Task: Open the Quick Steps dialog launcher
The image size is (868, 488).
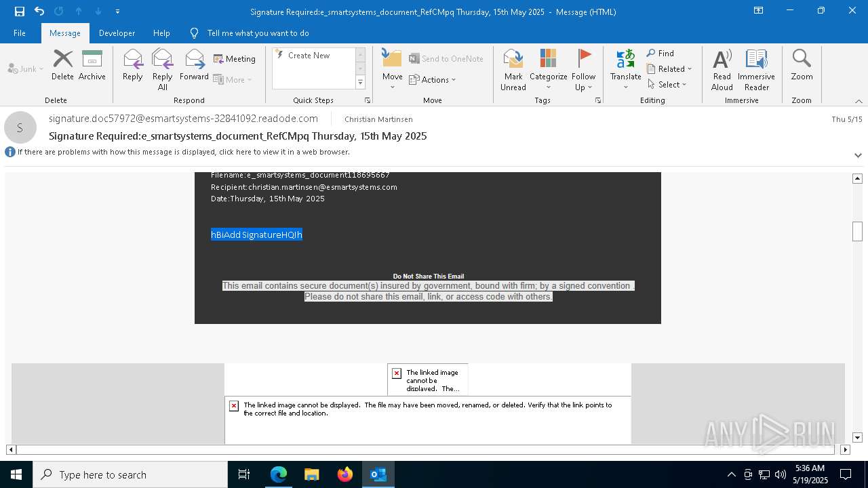Action: point(368,100)
